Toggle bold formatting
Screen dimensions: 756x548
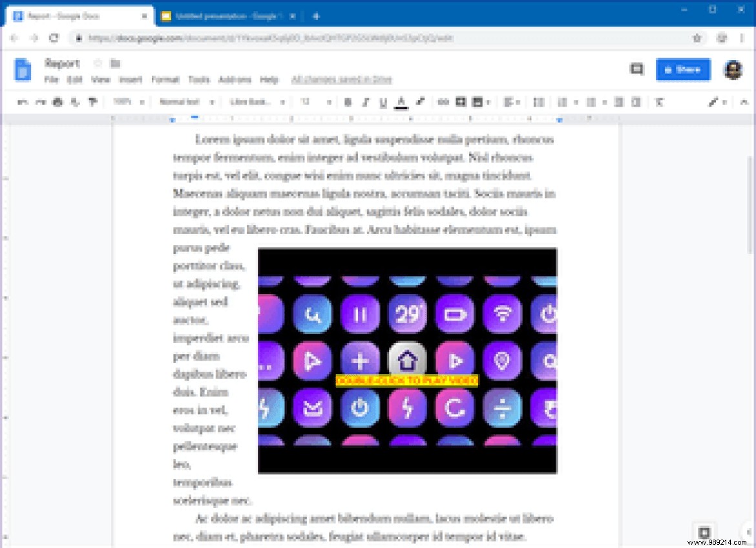click(x=348, y=101)
